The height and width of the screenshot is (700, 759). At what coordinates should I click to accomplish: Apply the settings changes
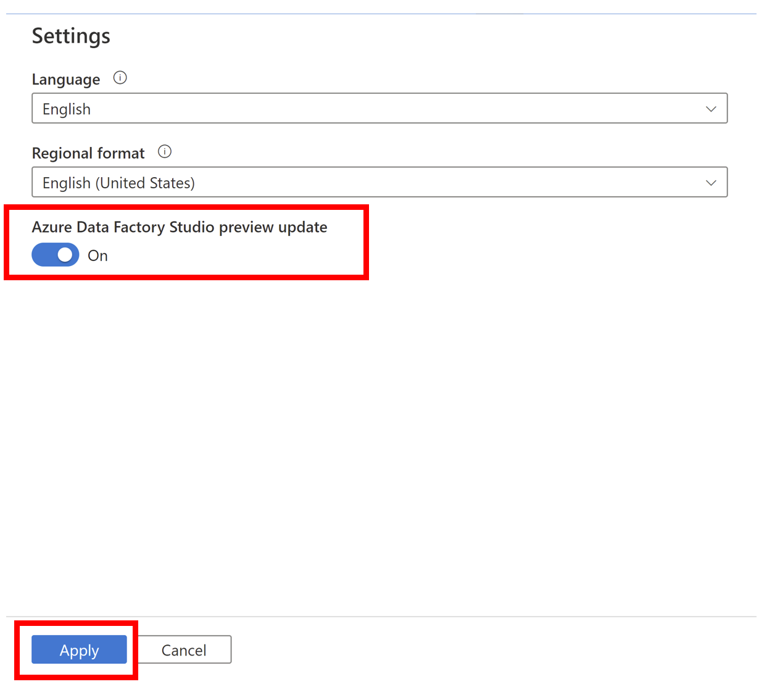pyautogui.click(x=79, y=650)
